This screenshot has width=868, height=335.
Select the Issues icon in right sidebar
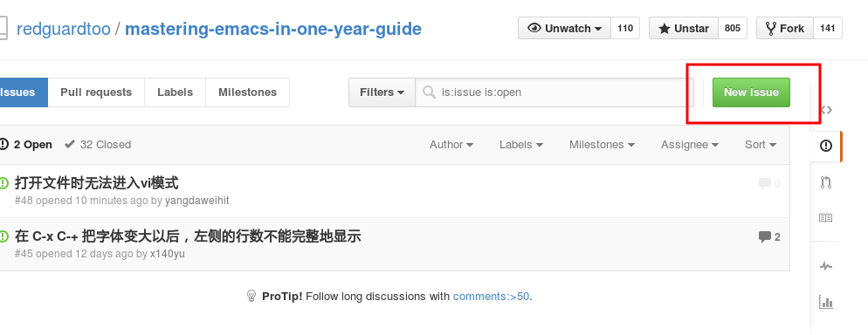coord(826,146)
